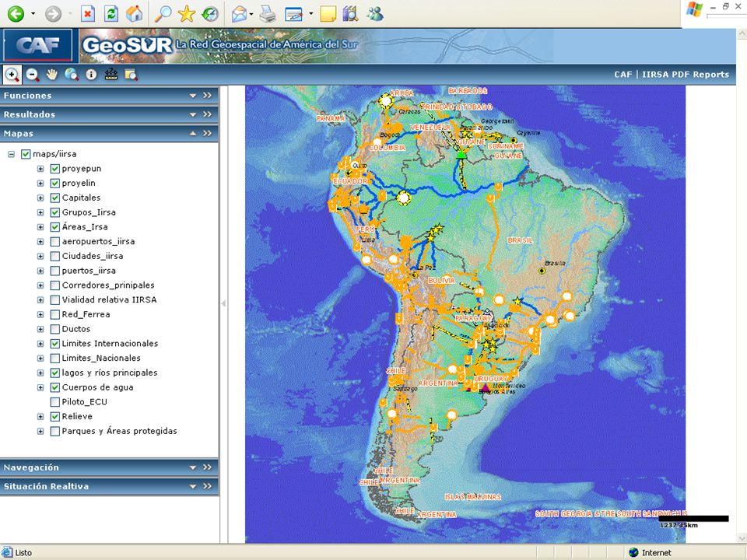
Task: Disable the Capitales layer checkbox
Action: 54,198
